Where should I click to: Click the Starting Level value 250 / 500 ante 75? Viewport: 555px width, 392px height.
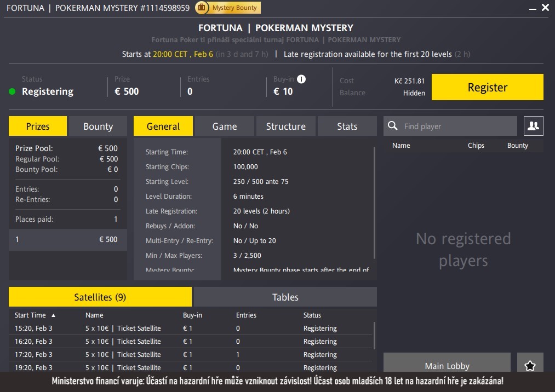click(260, 182)
